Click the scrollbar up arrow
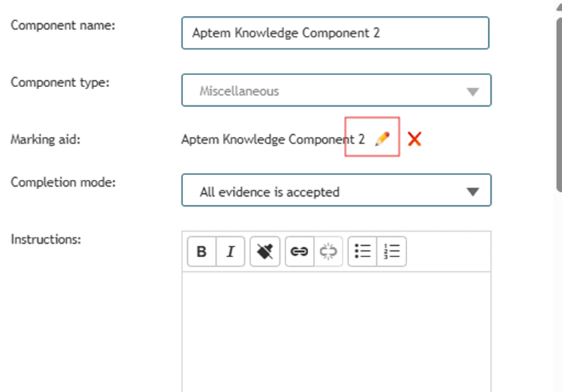The image size is (562, 392). [559, 6]
